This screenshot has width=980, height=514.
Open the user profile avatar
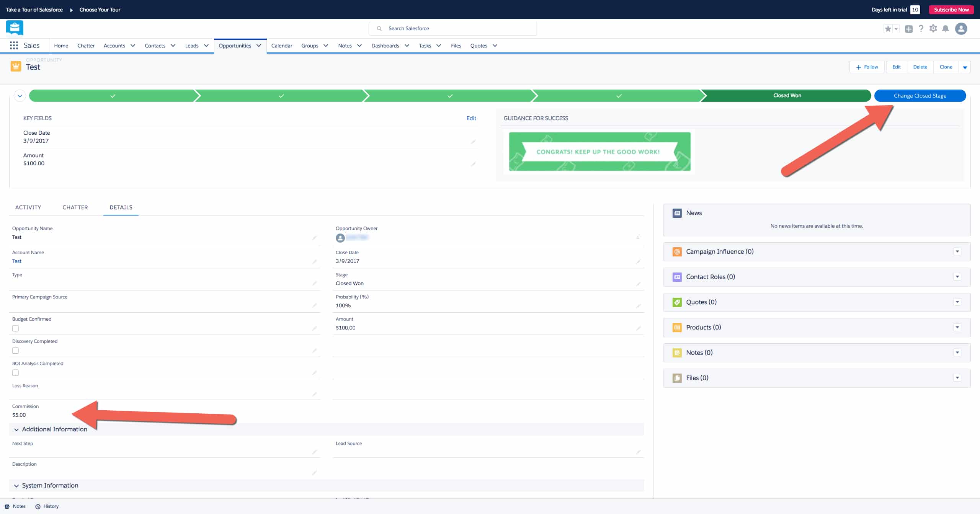(x=961, y=29)
